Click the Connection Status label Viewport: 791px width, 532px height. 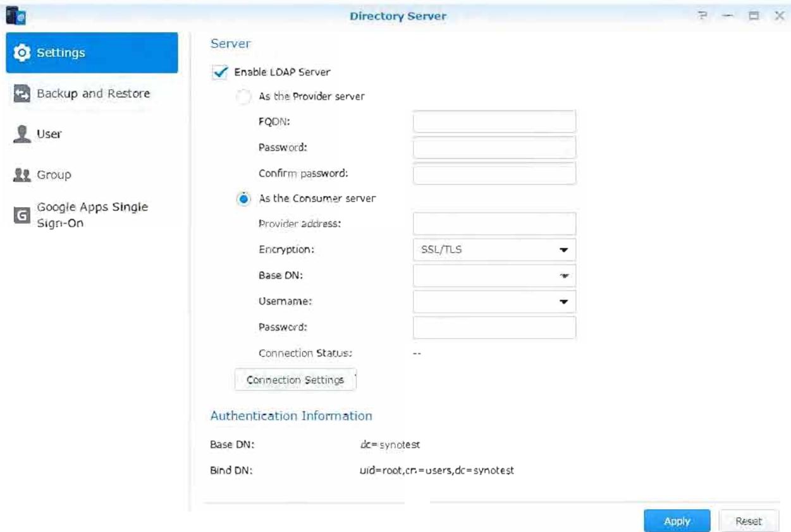click(x=305, y=353)
